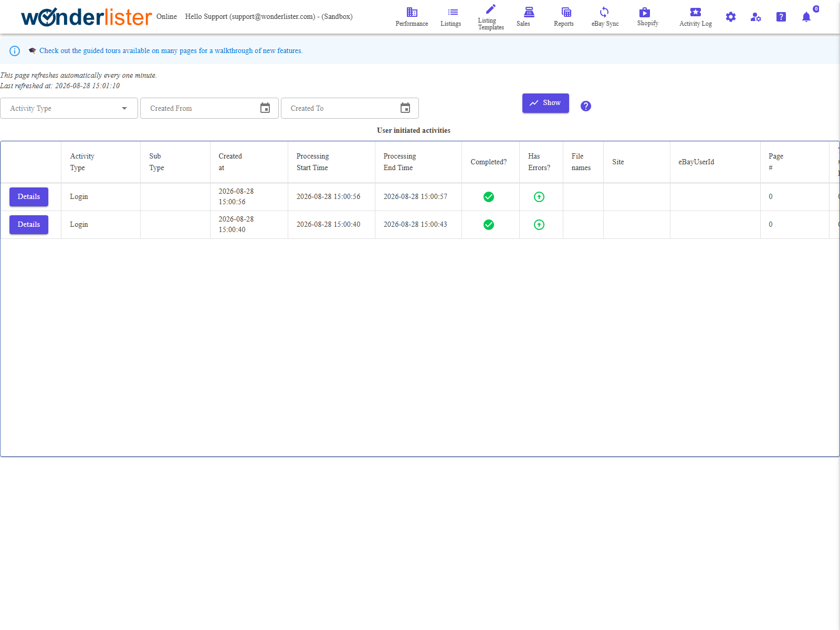Open the eBay Sync icon

tap(604, 12)
